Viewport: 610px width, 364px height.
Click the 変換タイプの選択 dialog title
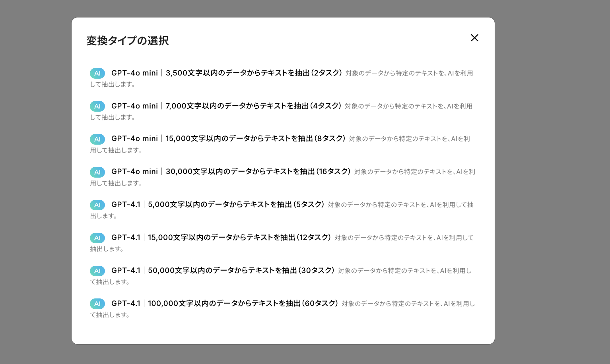[128, 41]
